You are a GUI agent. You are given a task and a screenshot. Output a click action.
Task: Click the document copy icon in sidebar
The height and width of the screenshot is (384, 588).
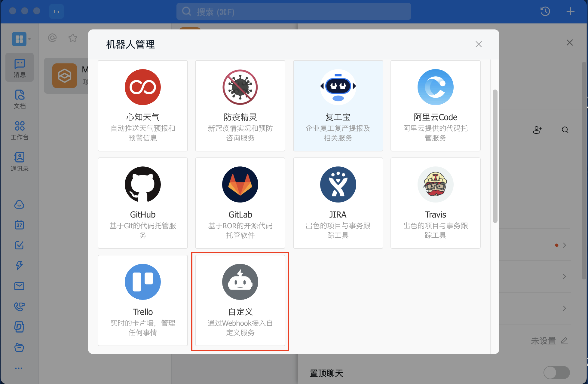(19, 327)
